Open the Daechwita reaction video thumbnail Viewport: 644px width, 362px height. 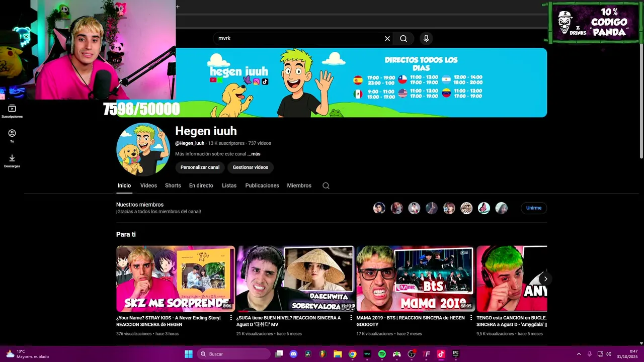click(295, 279)
